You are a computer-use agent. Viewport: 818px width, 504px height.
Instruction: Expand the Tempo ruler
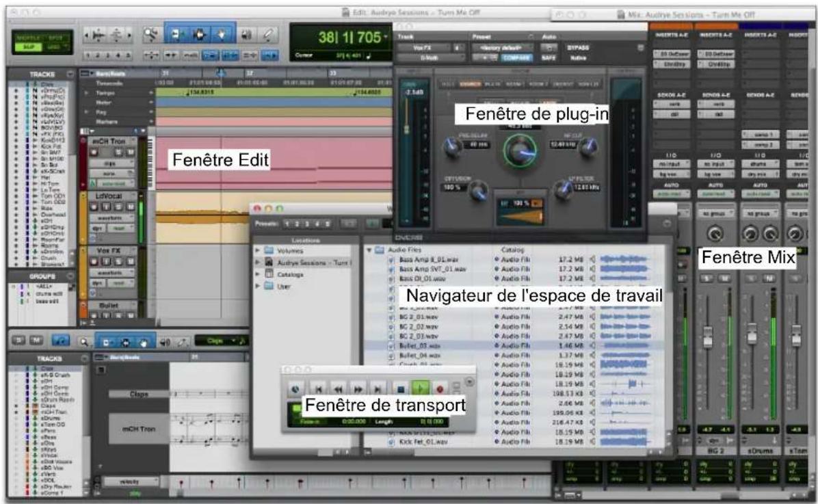pyautogui.click(x=87, y=93)
